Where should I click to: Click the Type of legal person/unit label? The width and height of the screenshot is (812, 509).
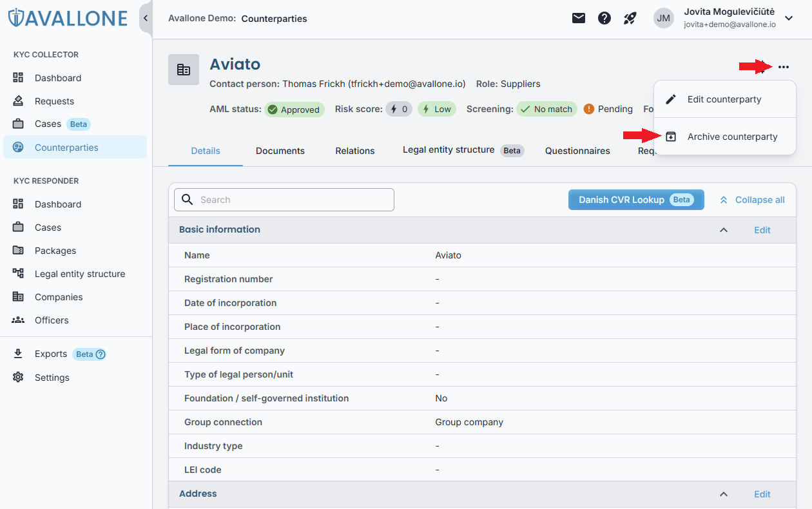tap(238, 374)
